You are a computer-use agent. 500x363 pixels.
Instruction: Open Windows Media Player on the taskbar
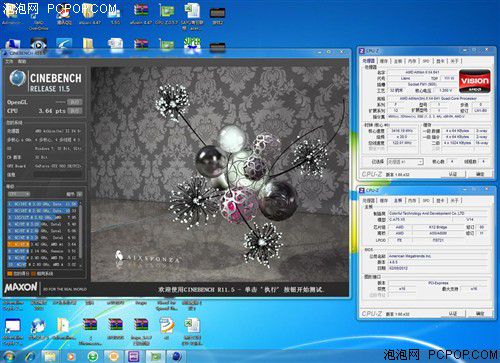[x=71, y=356]
